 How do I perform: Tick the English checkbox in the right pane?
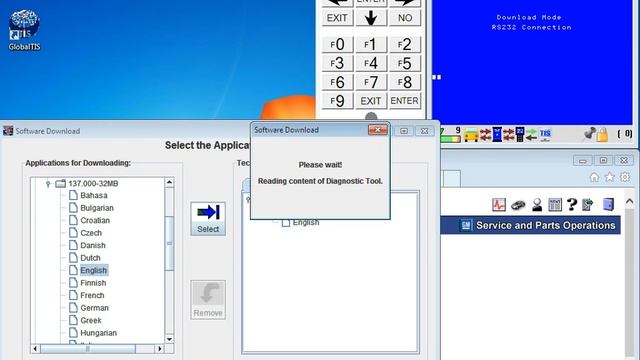[x=286, y=223]
